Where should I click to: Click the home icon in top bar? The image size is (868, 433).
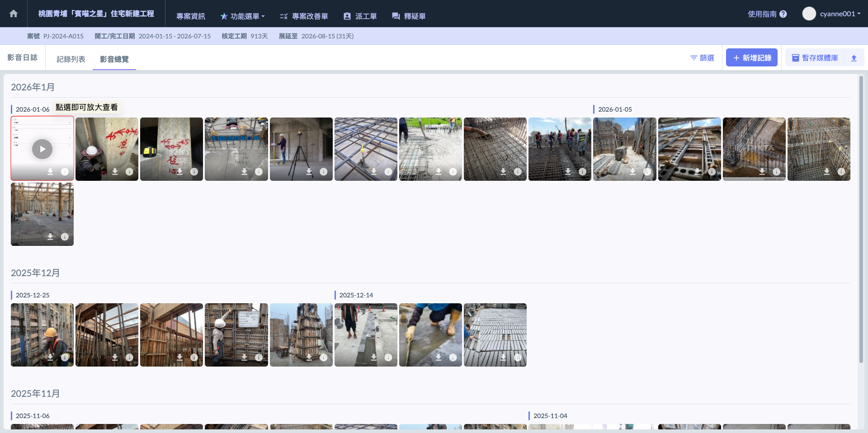pyautogui.click(x=14, y=14)
